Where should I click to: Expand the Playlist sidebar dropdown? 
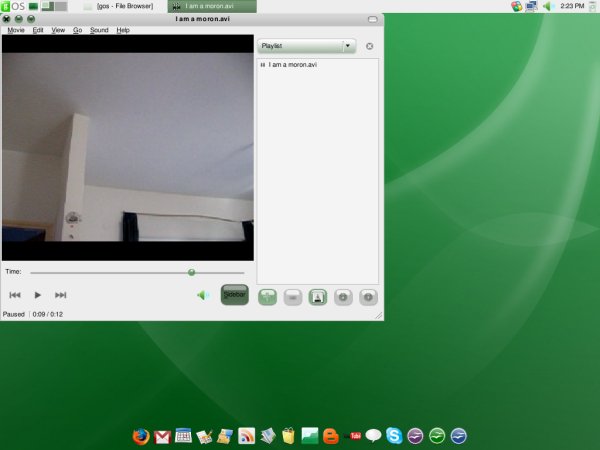click(307, 46)
